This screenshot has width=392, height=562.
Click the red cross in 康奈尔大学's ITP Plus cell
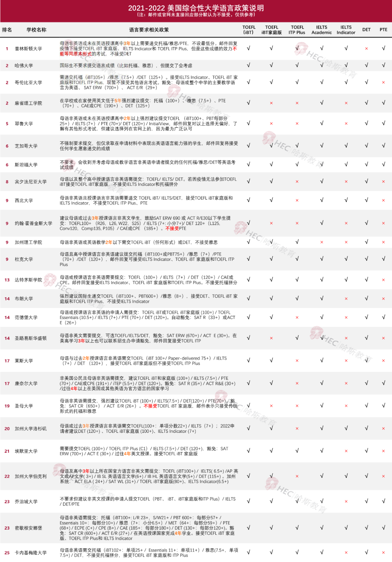pyautogui.click(x=297, y=383)
